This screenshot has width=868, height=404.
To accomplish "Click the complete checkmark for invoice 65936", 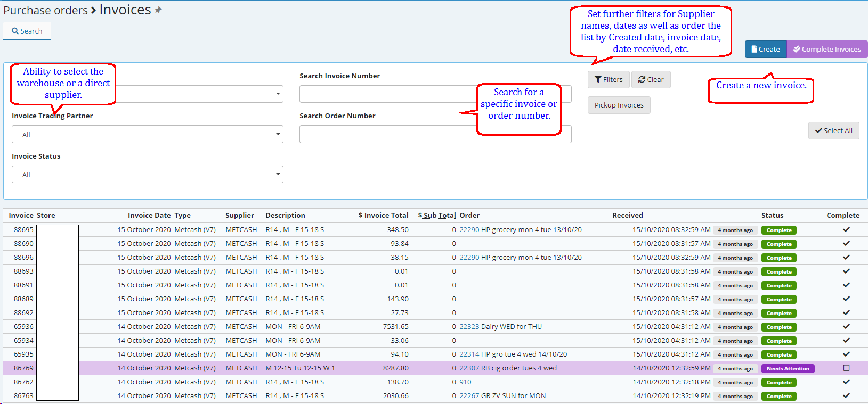I will coord(846,326).
